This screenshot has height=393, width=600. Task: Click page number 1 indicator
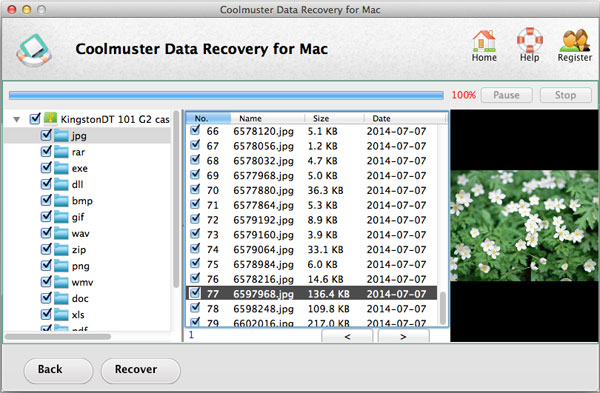[191, 335]
